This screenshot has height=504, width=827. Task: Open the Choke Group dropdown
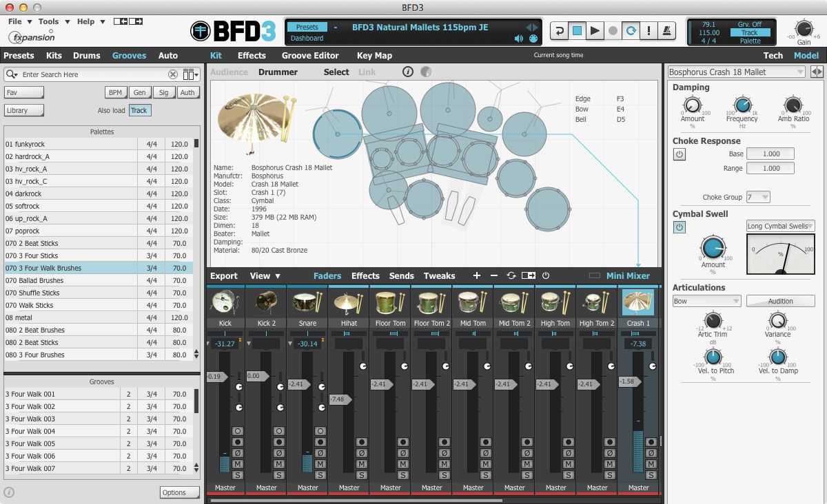pyautogui.click(x=758, y=196)
